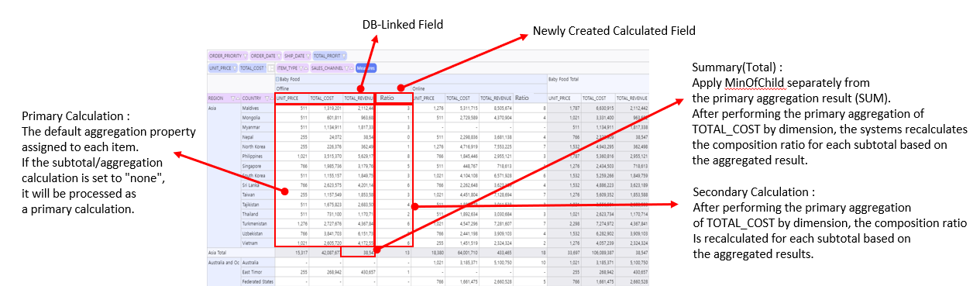Image resolution: width=980 pixels, height=286 pixels.
Task: Filter the COUNTRY row field
Action: pos(266,98)
